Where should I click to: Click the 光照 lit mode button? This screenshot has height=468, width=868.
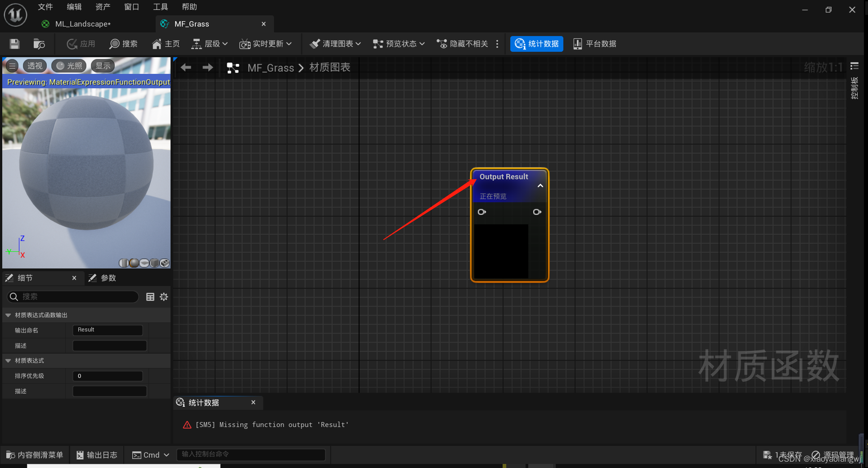(x=69, y=66)
